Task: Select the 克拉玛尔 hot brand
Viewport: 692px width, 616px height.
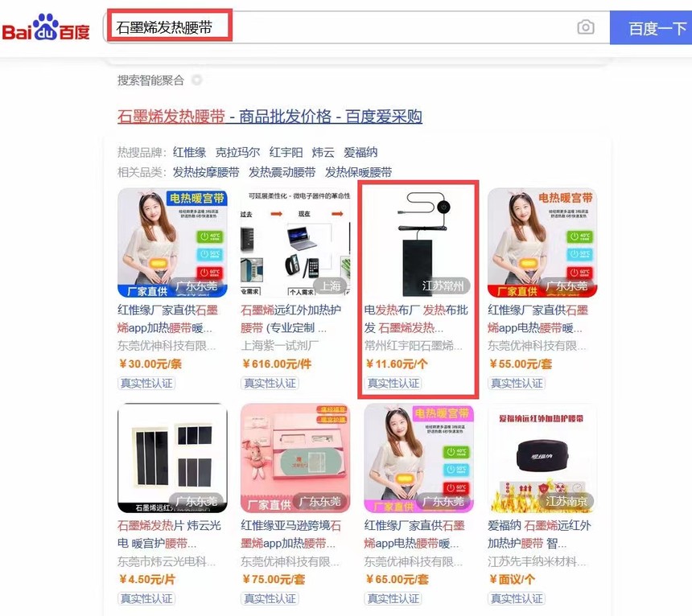Action: (x=237, y=152)
